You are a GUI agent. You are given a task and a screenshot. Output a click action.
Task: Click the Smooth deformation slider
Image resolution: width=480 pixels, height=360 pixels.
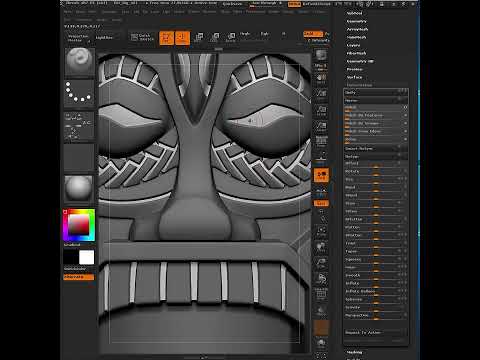coord(376,276)
